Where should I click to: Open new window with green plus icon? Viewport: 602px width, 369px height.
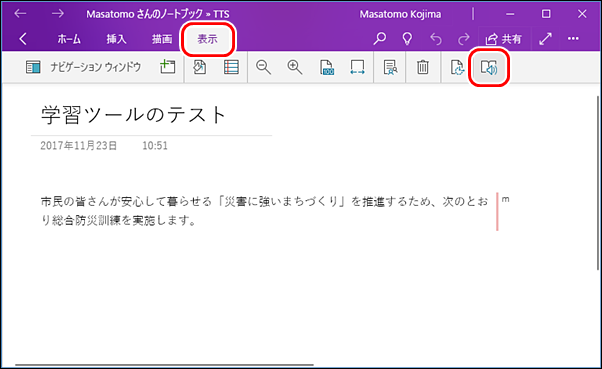click(168, 67)
